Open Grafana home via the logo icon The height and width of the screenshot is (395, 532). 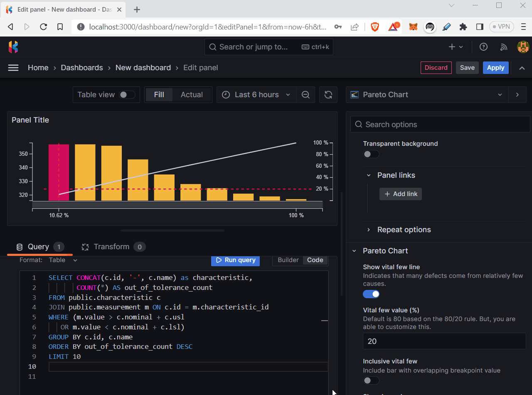13,47
